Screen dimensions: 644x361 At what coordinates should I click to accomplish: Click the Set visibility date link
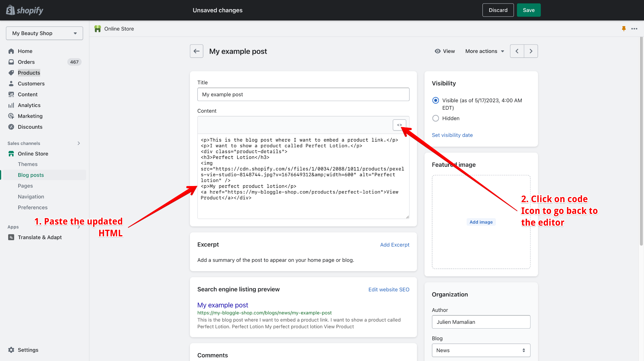452,135
